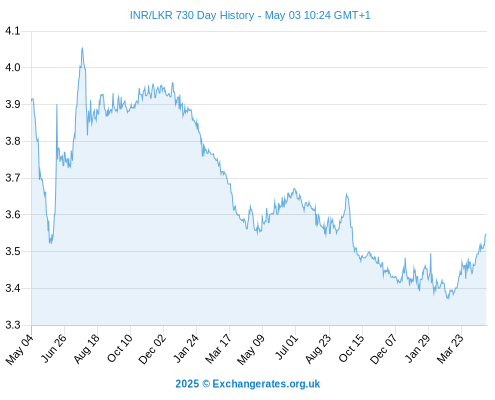Select the 4.0 y-axis label
Viewport: 495px width, 400px height.
(x=13, y=68)
